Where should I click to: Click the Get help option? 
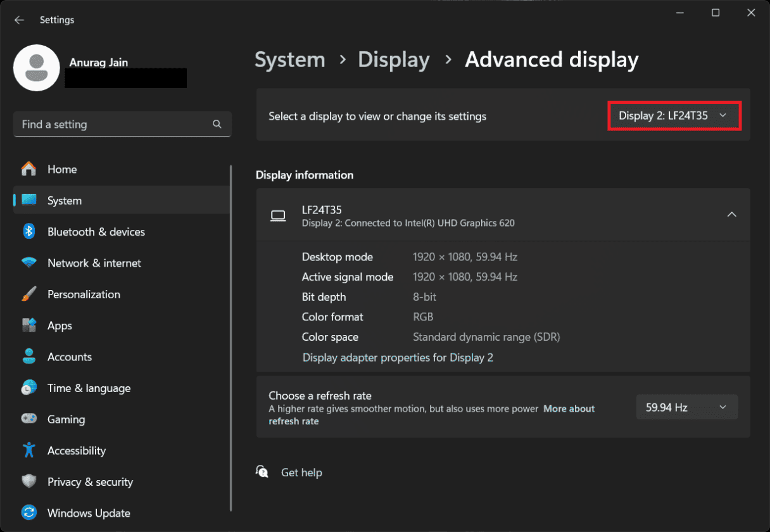(301, 472)
